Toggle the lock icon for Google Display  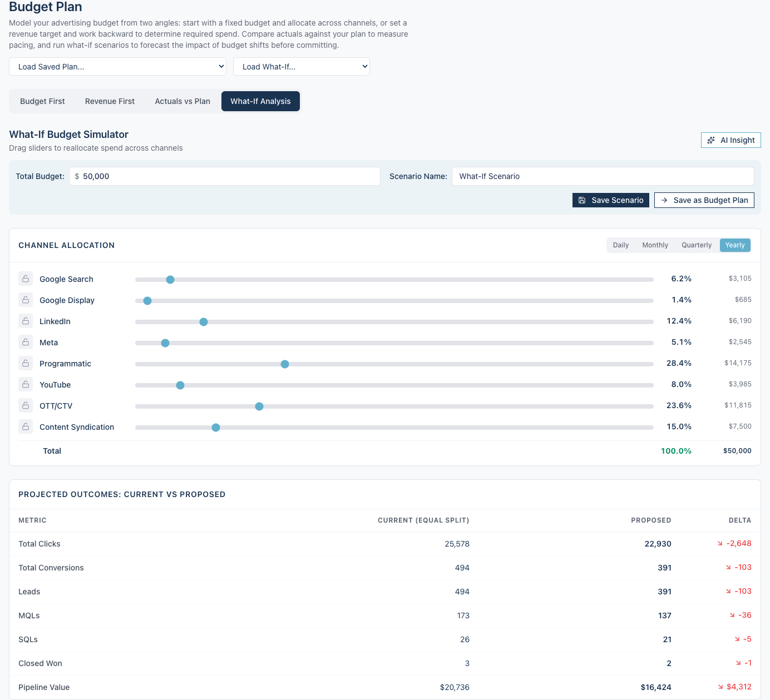26,300
